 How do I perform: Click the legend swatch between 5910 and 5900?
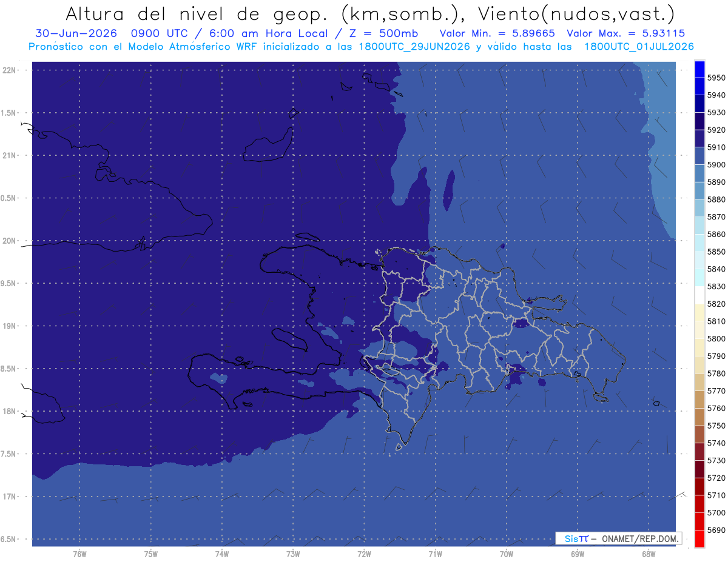699,156
